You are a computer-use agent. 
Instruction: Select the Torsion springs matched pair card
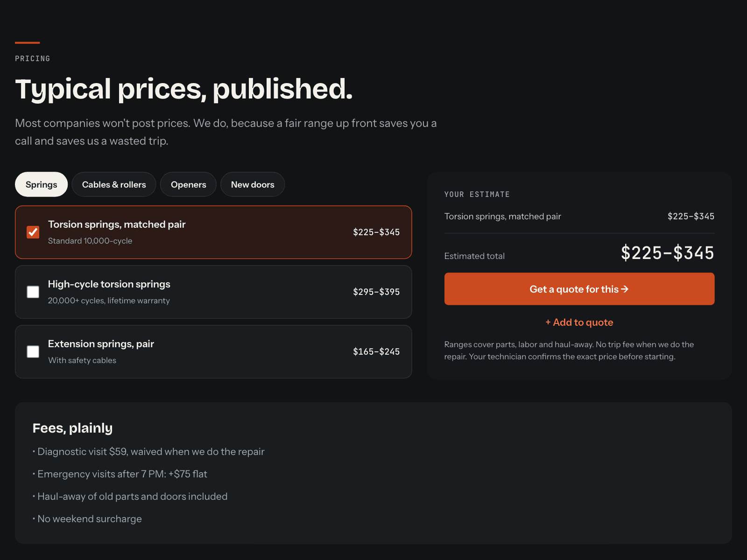point(213,232)
